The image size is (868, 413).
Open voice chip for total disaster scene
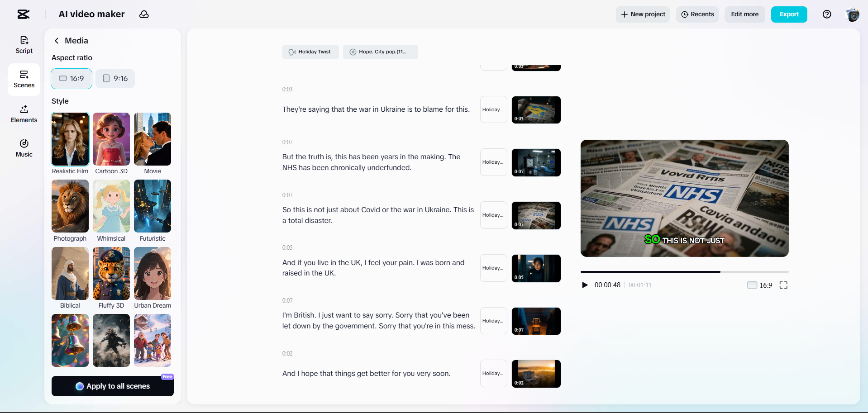494,215
